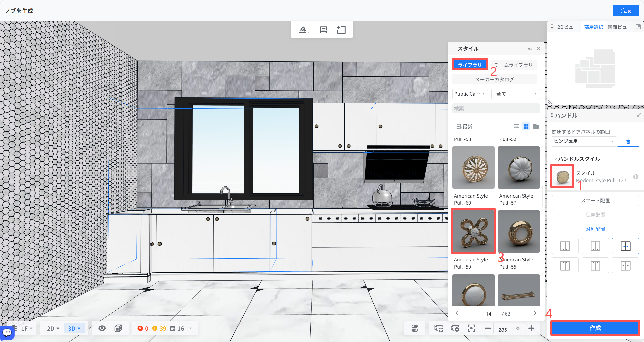Select the paint bucket tool in top toolbar
The width and height of the screenshot is (644, 342).
(x=303, y=30)
